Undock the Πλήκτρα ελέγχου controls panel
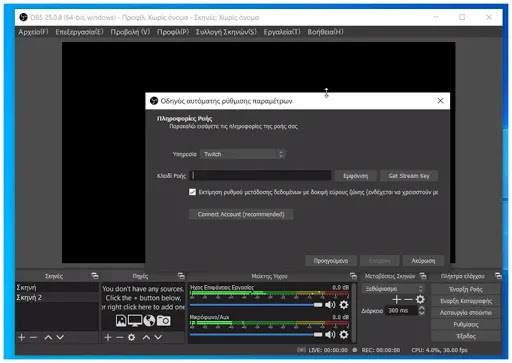Viewport: 512px width, 363px height. pos(498,276)
